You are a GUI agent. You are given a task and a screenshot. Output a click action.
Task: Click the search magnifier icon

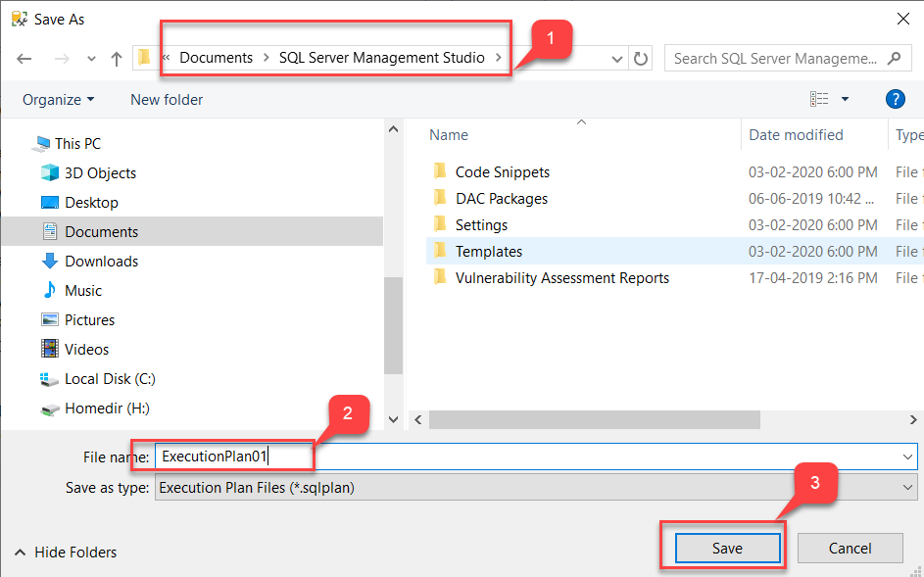(893, 59)
